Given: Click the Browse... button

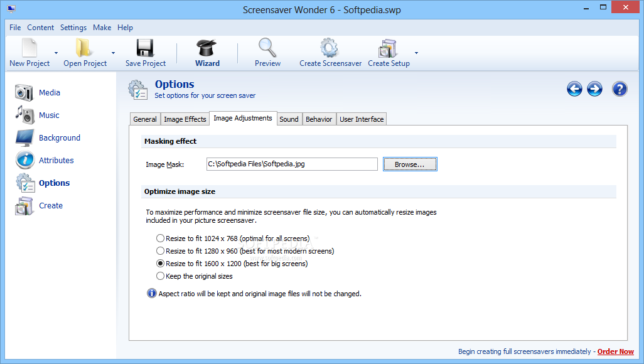Looking at the screenshot, I should pos(410,164).
